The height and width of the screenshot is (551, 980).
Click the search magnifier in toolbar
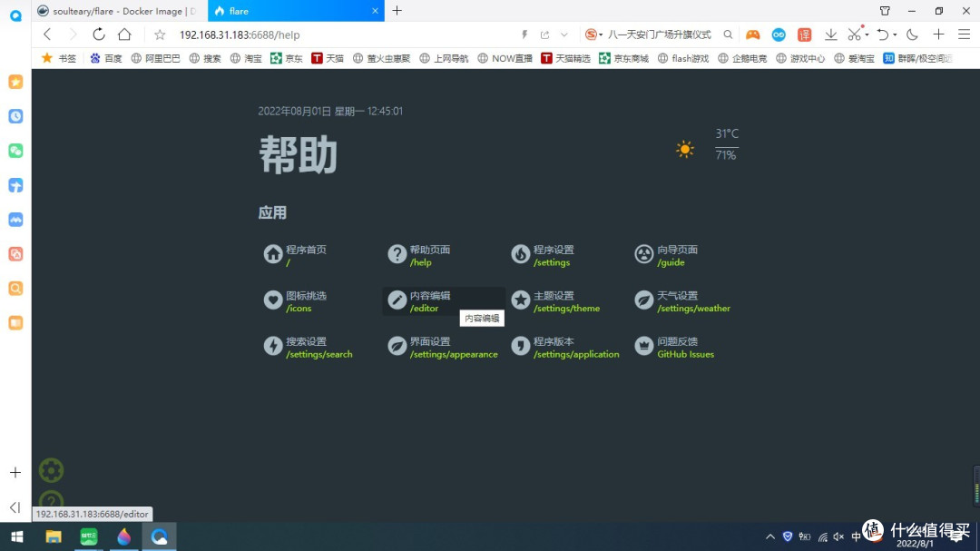pyautogui.click(x=728, y=34)
